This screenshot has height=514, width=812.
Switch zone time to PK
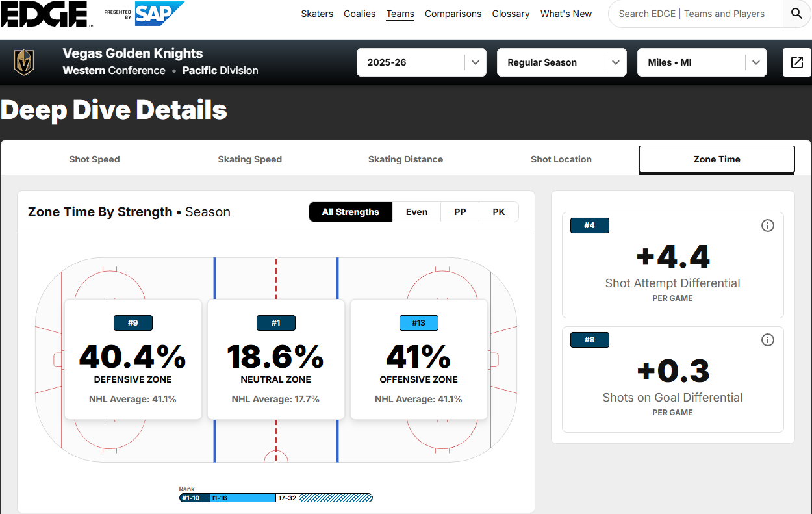[498, 212]
